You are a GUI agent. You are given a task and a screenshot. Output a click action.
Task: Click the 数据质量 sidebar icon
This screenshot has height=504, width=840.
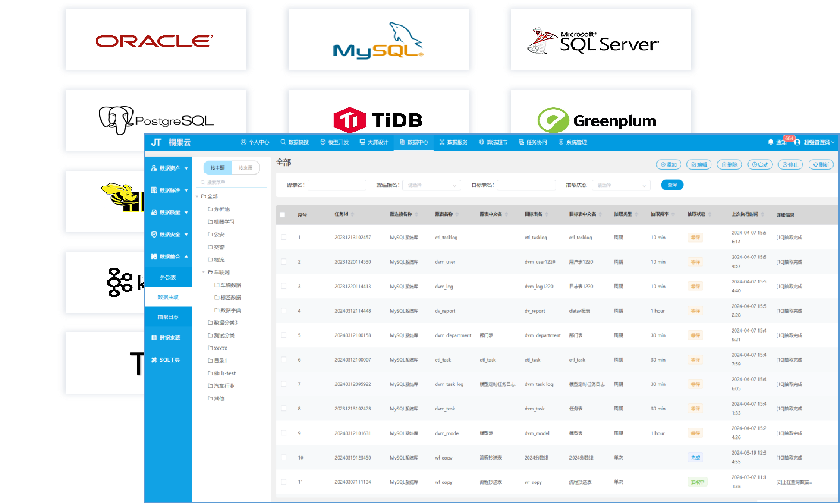click(154, 212)
